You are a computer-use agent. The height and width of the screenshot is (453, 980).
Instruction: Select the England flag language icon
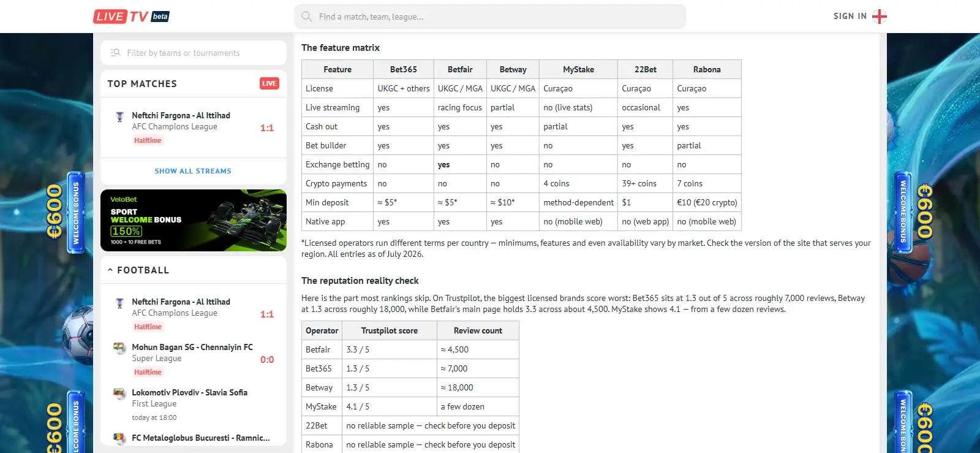[x=880, y=17]
